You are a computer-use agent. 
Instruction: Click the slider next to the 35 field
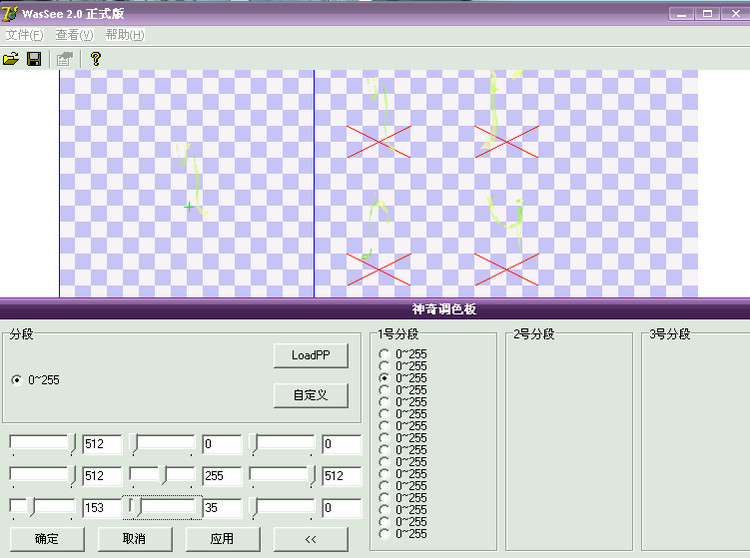click(163, 508)
